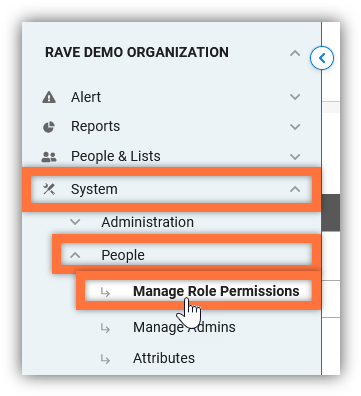The width and height of the screenshot is (361, 396).
Task: Click the arrow icon beside Manage Admins
Action: pyautogui.click(x=105, y=328)
